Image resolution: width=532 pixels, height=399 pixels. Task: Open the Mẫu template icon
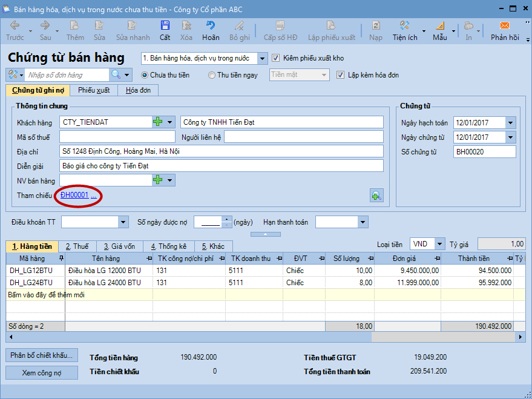click(x=440, y=26)
